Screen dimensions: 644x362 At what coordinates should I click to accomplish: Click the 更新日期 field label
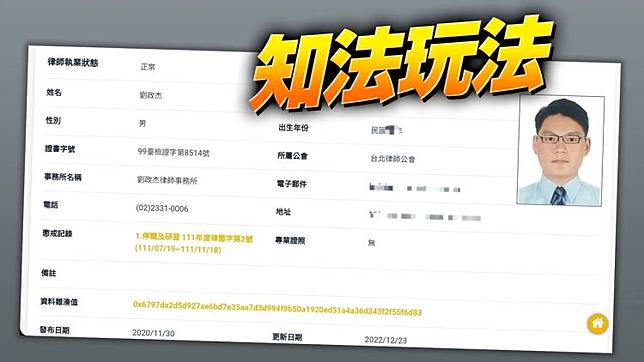point(287,337)
